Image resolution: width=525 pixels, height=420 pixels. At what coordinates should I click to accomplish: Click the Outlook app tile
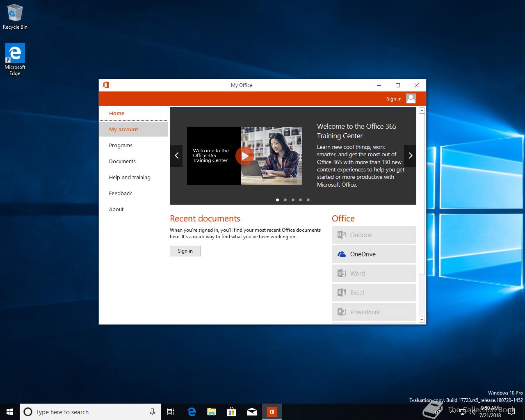click(x=374, y=235)
